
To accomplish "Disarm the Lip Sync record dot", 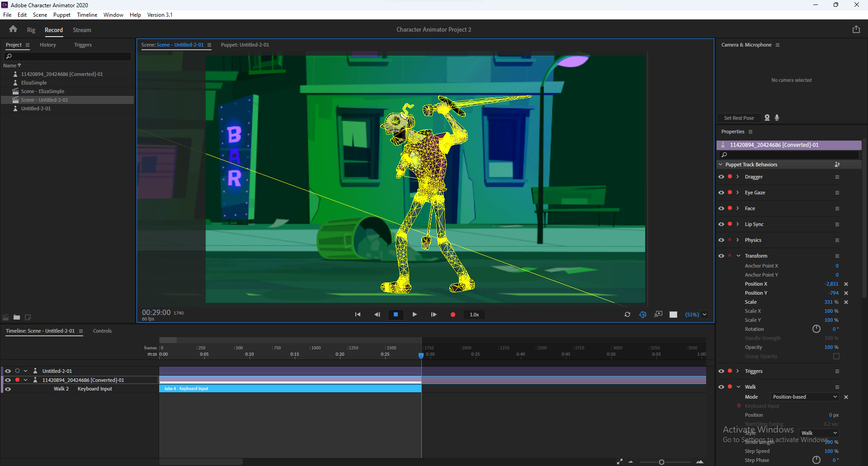I will (x=730, y=224).
